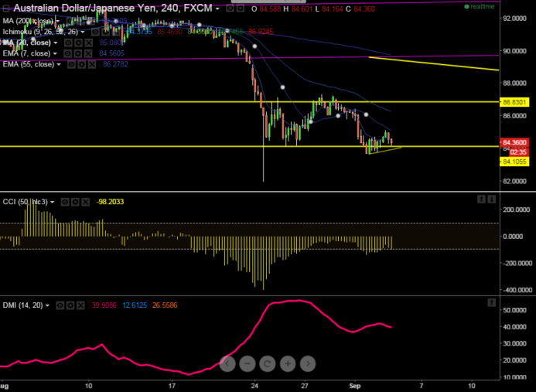Image resolution: width=536 pixels, height=392 pixels.
Task: Click the EMA (55) value 86.2782
Action: (115, 65)
